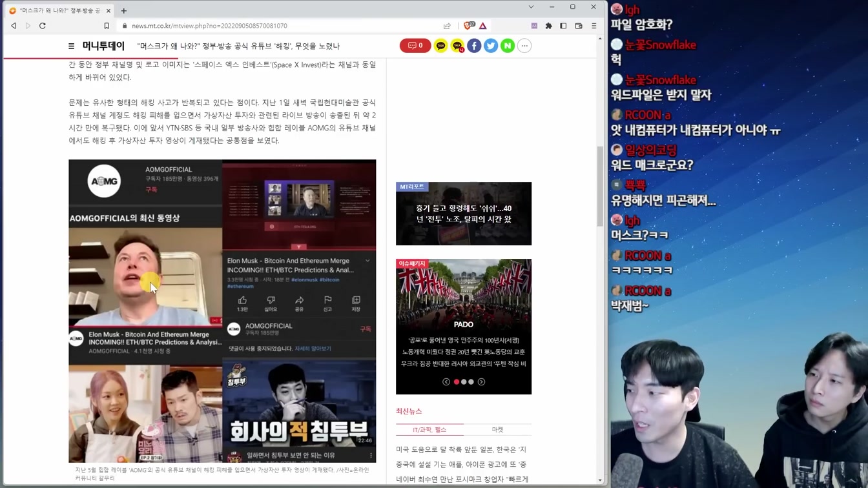Click chat username 일상의코딩
This screenshot has height=488, width=868.
coord(650,150)
